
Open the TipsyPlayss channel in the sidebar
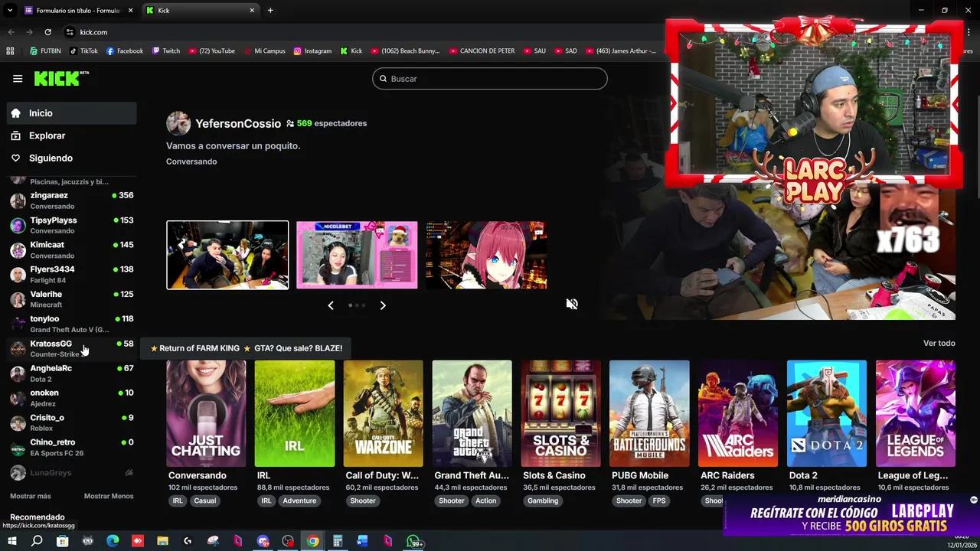pos(72,225)
